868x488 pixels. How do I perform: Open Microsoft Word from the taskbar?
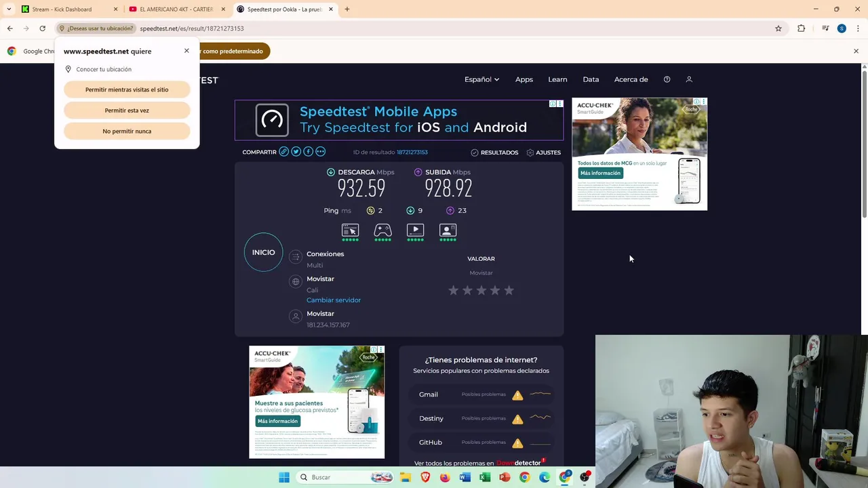point(465,477)
